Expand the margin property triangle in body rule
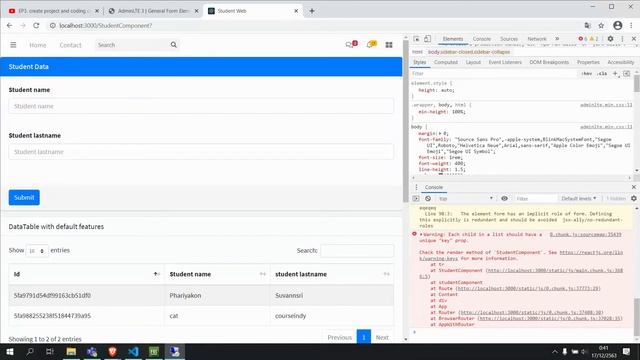 440,133
